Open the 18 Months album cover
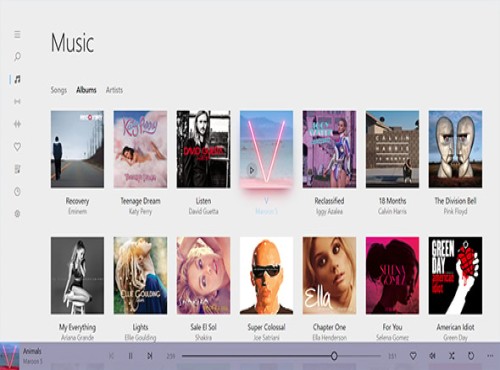The height and width of the screenshot is (370, 500). pos(392,149)
